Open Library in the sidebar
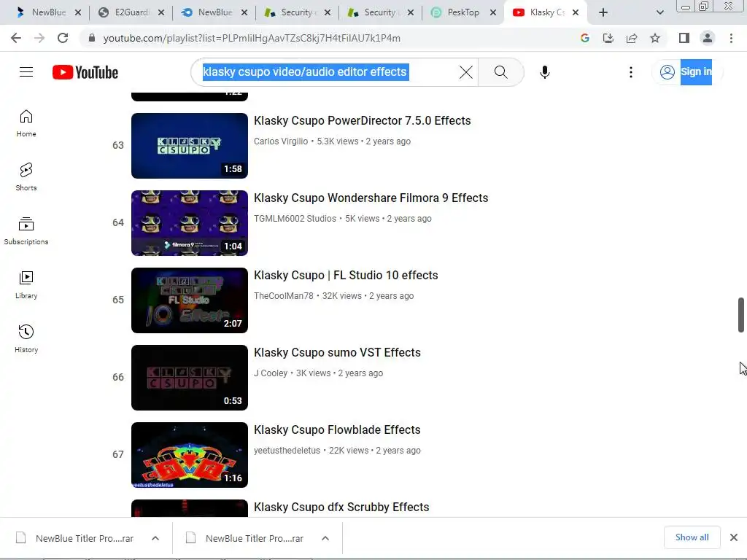Screen dimensions: 747x560 [x=26, y=285]
